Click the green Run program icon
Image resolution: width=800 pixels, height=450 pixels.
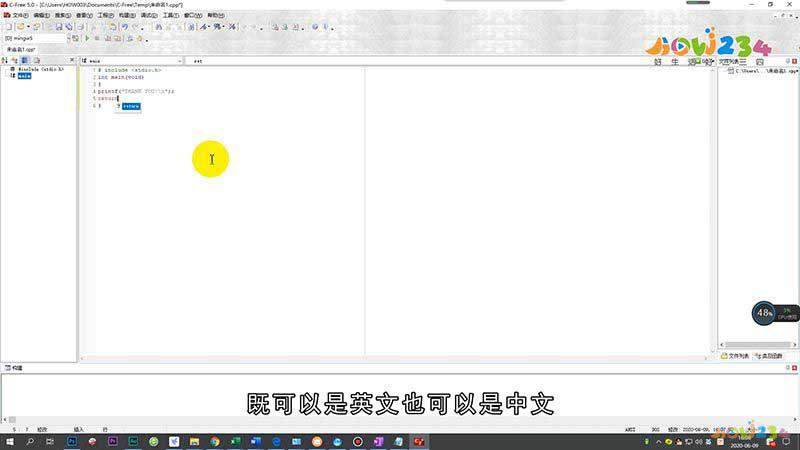[87, 38]
